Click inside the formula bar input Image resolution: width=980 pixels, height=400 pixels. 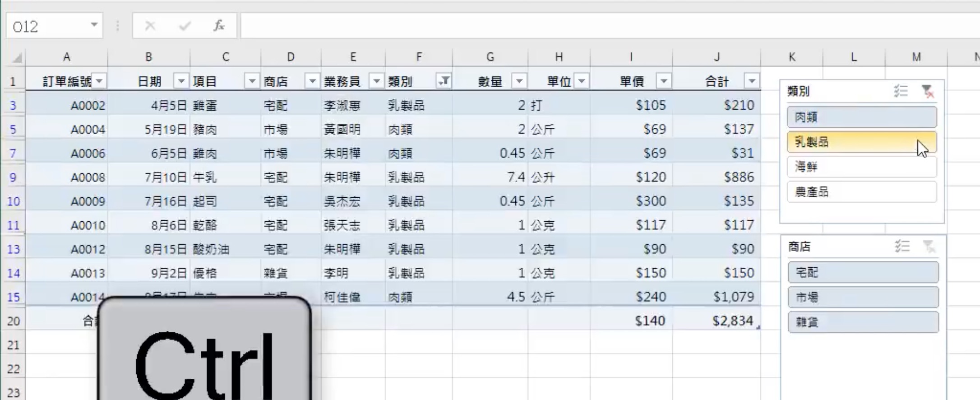pyautogui.click(x=610, y=26)
